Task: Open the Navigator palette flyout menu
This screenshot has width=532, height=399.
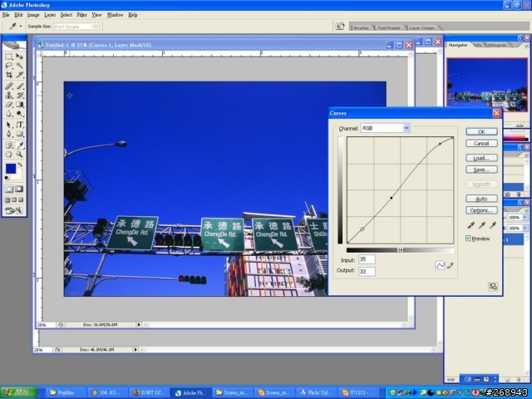Action: pyautogui.click(x=526, y=46)
